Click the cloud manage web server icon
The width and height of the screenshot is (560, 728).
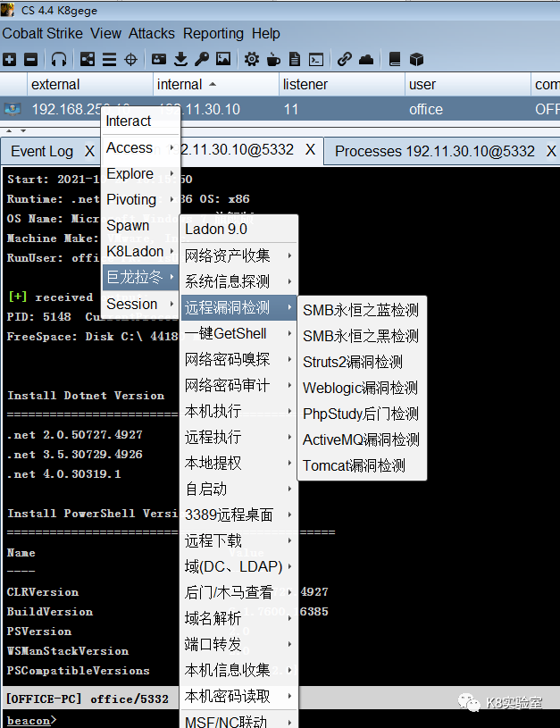tap(366, 60)
